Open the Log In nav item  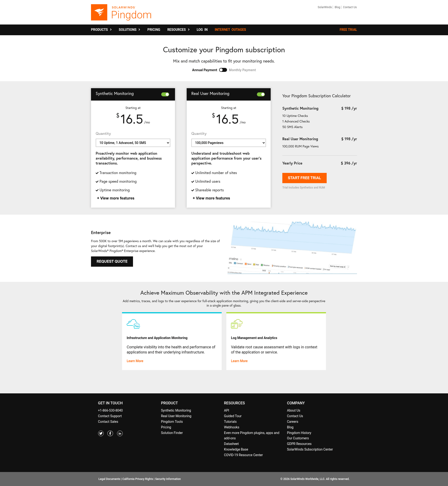click(202, 30)
